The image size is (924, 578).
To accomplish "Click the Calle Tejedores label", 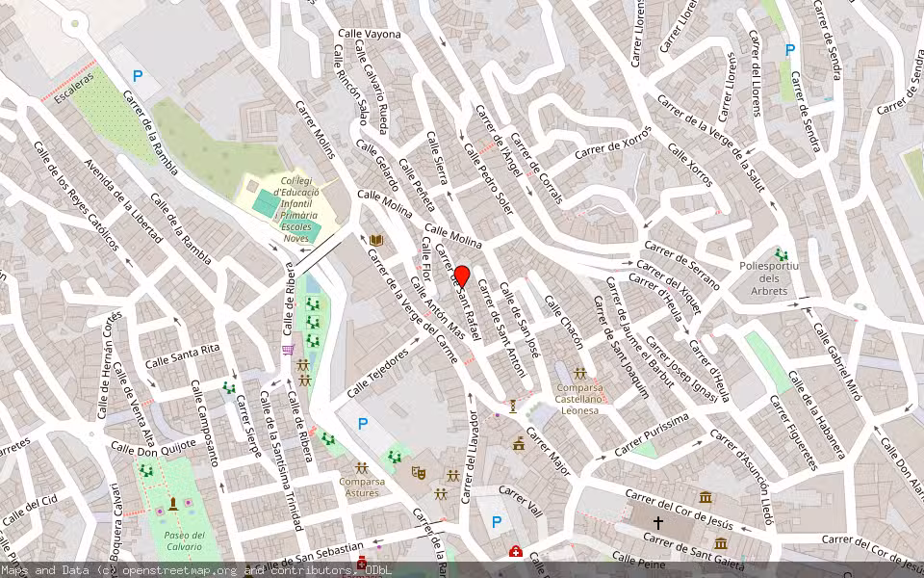I will pos(377,373).
